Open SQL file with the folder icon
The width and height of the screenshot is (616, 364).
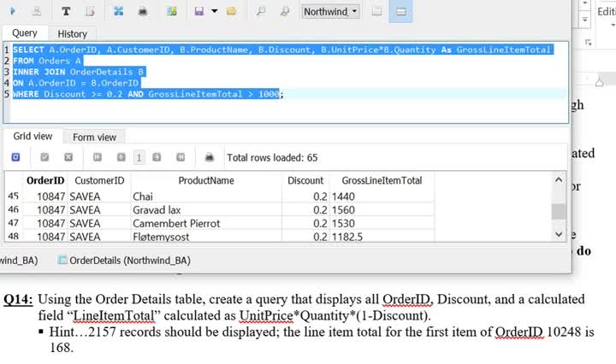[x=231, y=11]
